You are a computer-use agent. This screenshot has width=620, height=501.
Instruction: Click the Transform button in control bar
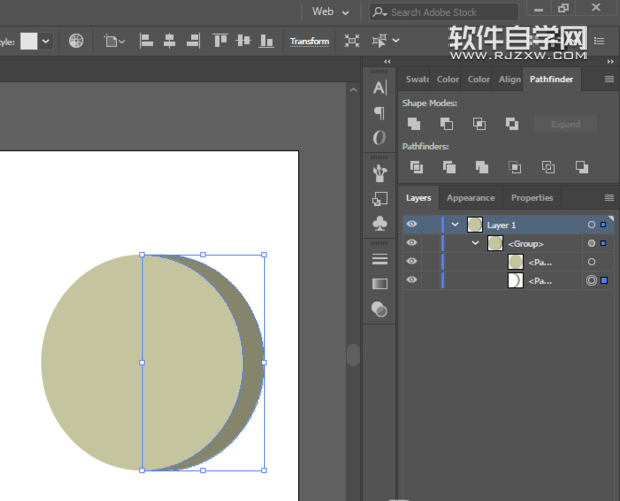coord(309,41)
